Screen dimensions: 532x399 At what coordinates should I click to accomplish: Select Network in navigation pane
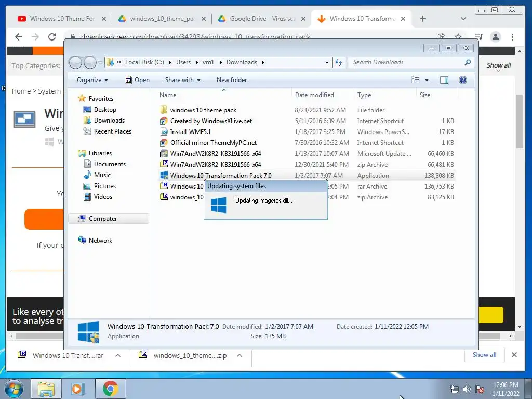point(100,240)
